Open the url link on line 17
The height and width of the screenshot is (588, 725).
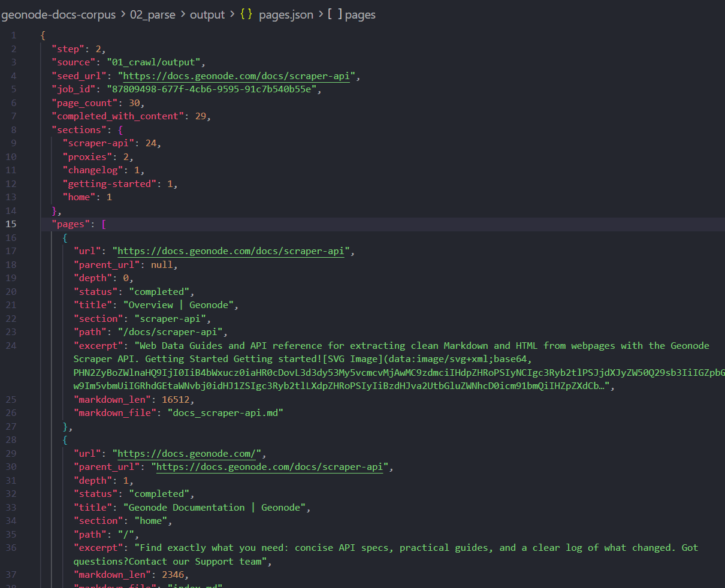click(x=231, y=251)
